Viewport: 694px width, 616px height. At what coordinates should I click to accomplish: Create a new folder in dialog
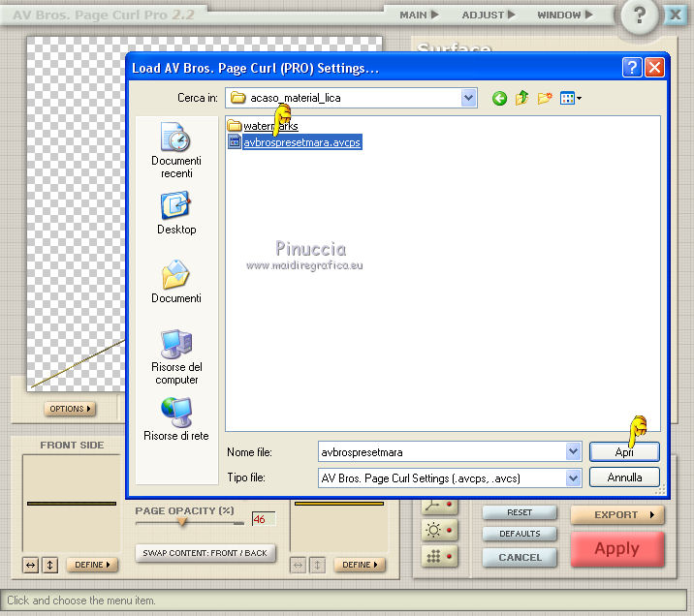(545, 98)
